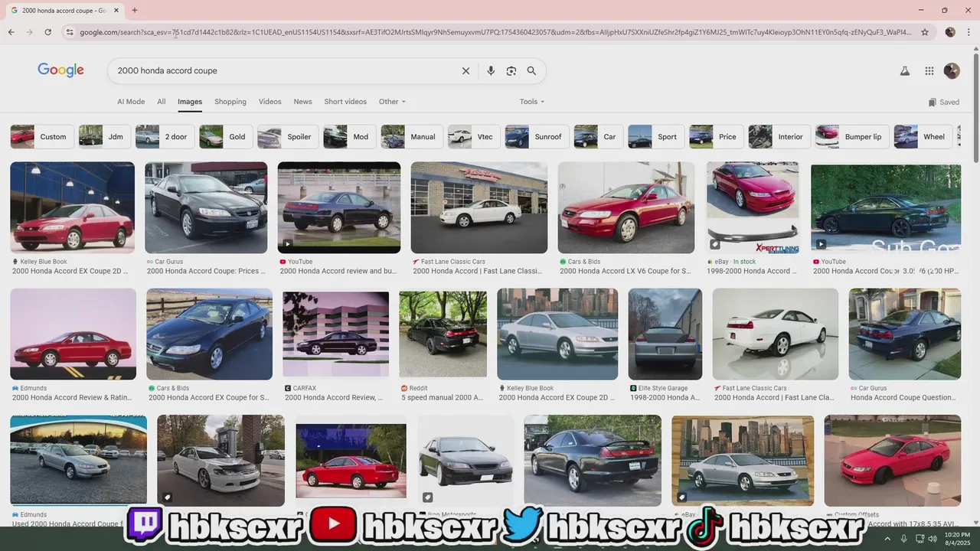Open Search Labs flask icon
Image resolution: width=980 pixels, height=551 pixels.
[x=904, y=70]
